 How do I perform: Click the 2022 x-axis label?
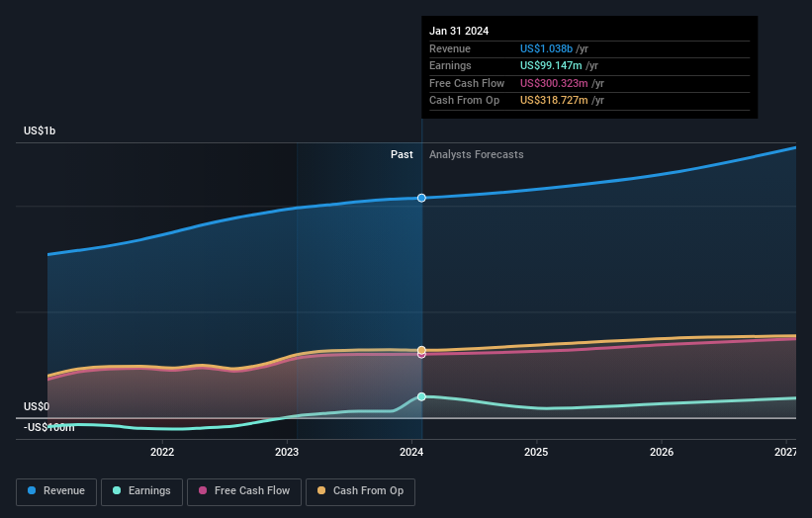point(162,452)
